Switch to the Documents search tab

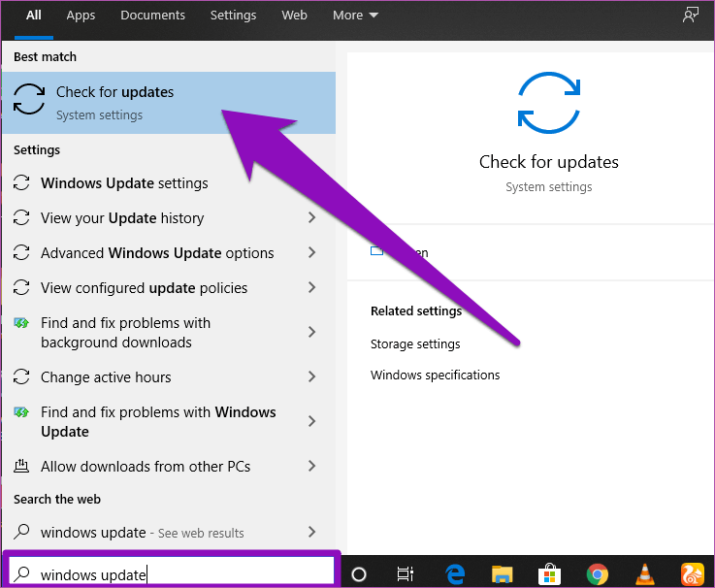152,16
